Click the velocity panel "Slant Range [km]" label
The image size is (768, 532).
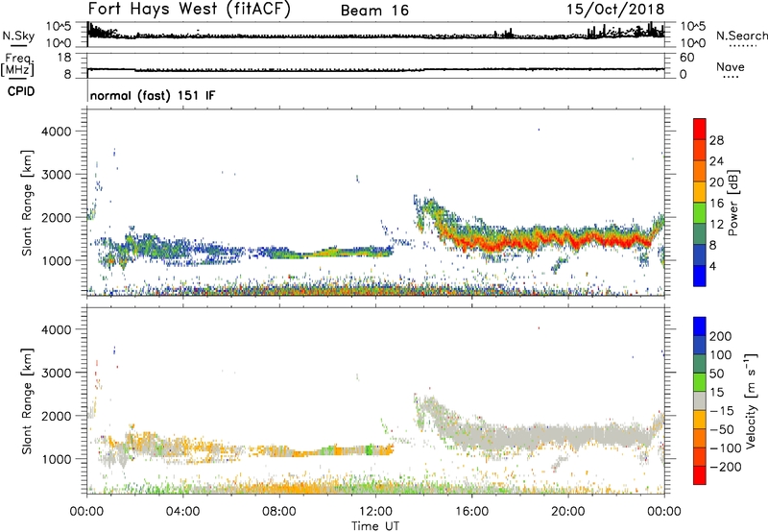[27, 401]
